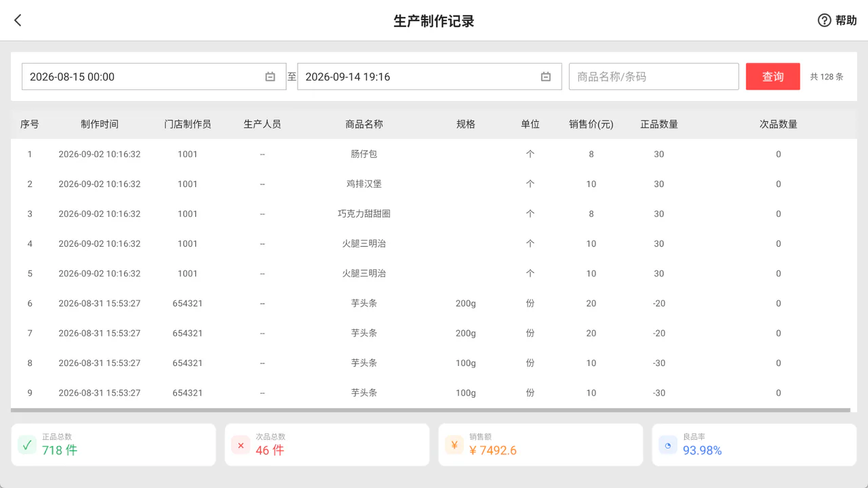Click the 查询 search button
Viewport: 868px width, 488px height.
(773, 77)
